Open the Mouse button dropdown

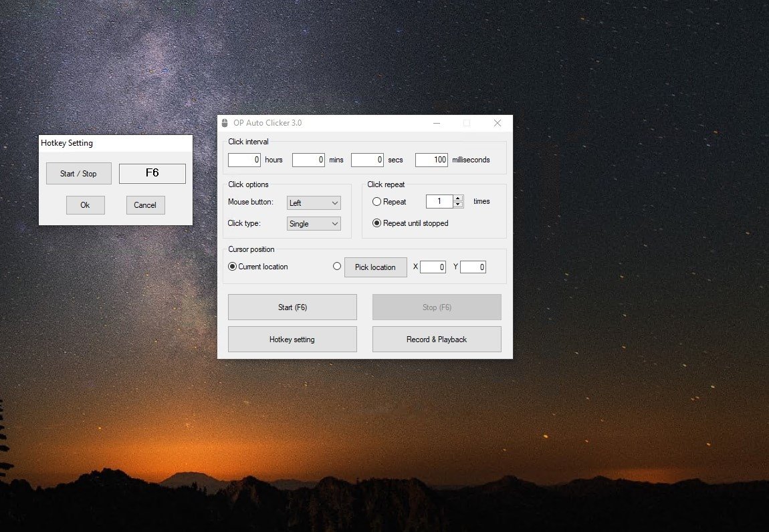point(314,203)
